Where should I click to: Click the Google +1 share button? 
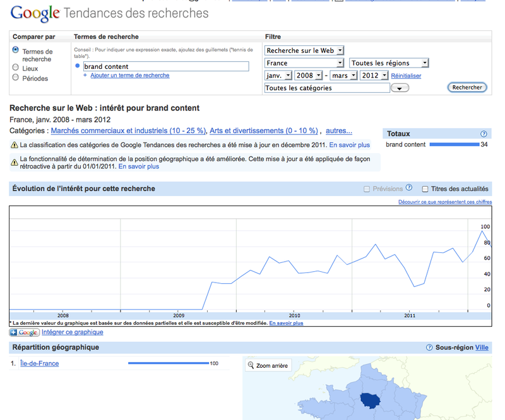point(24,332)
